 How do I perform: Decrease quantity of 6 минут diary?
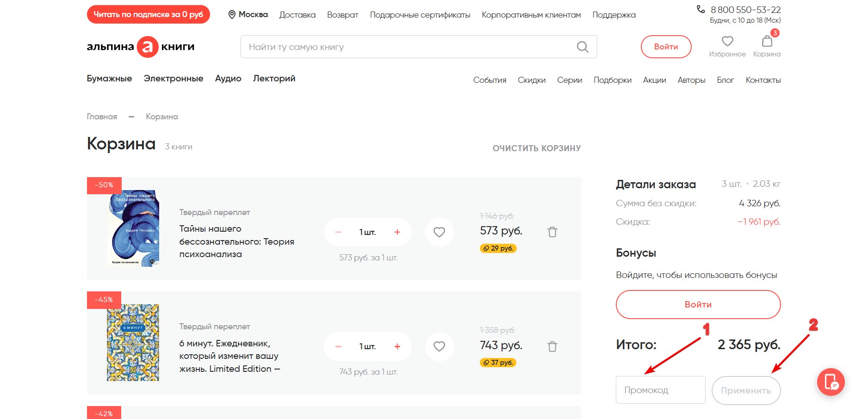[x=338, y=346]
